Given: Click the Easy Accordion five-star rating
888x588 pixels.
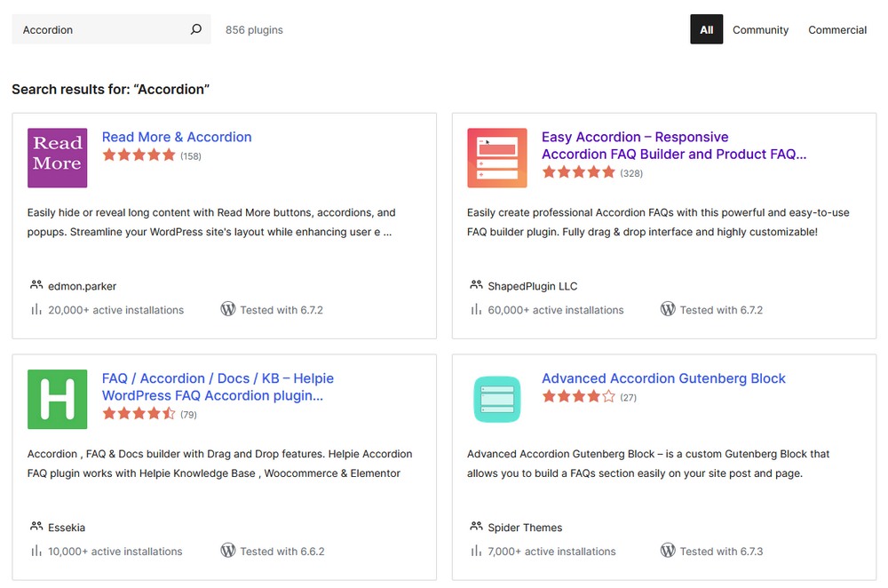Looking at the screenshot, I should click(x=578, y=172).
